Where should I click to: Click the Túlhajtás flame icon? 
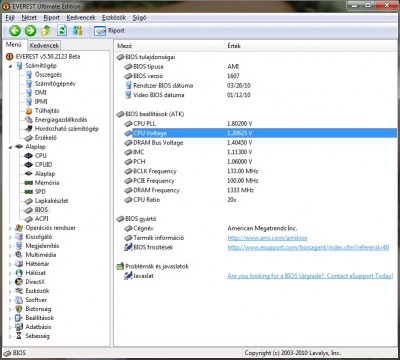[29, 111]
